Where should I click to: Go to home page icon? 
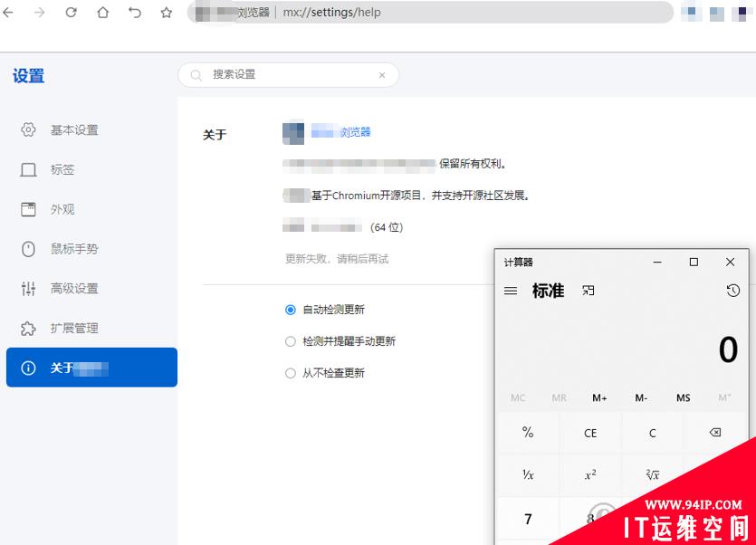[x=102, y=13]
